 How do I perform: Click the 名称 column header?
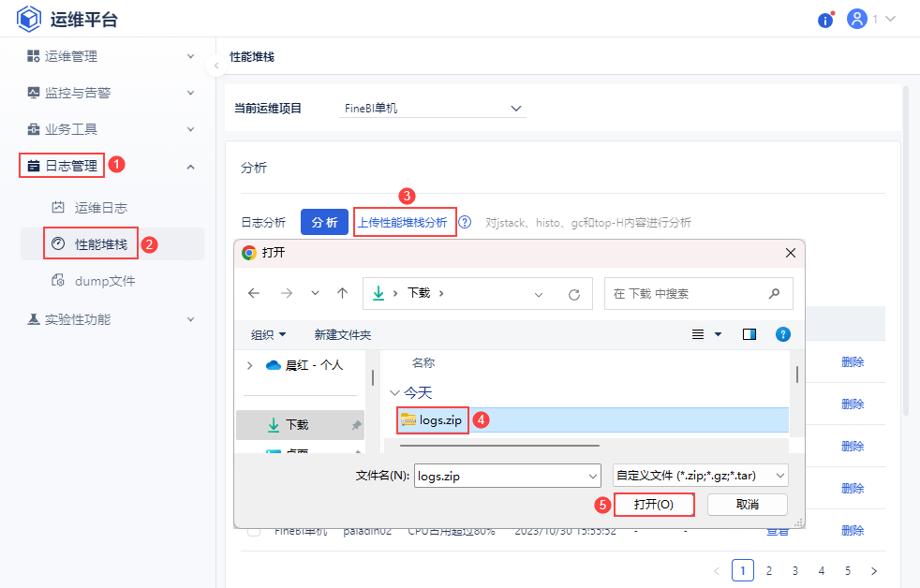[423, 363]
